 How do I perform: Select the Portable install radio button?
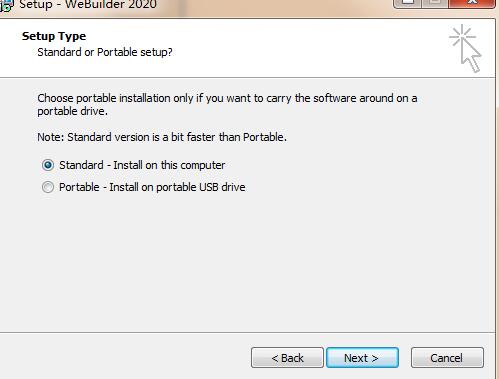[48, 187]
